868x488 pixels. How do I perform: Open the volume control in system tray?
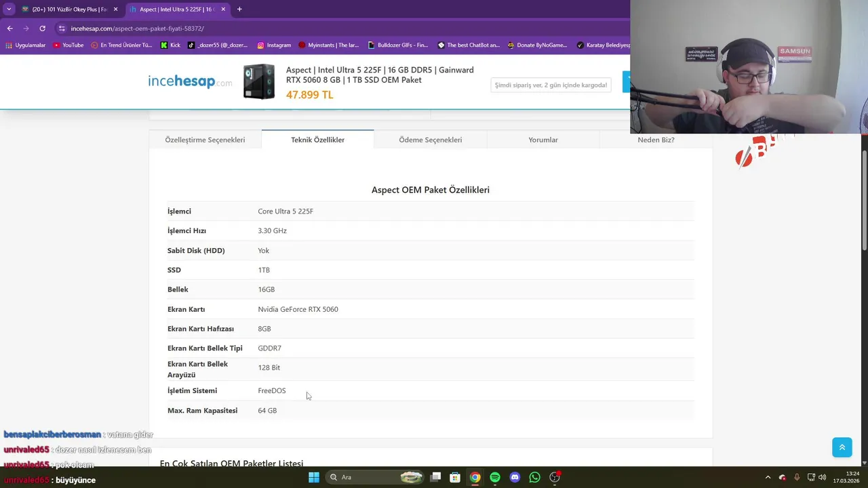(x=823, y=477)
